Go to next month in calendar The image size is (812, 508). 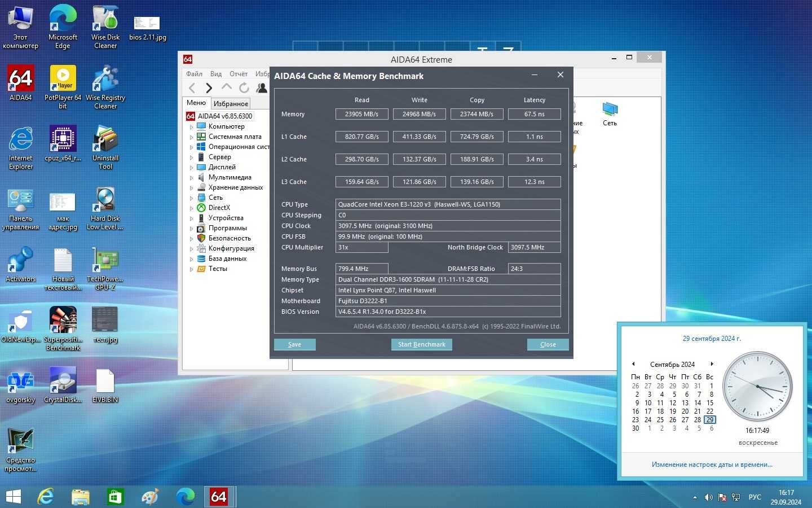click(712, 364)
